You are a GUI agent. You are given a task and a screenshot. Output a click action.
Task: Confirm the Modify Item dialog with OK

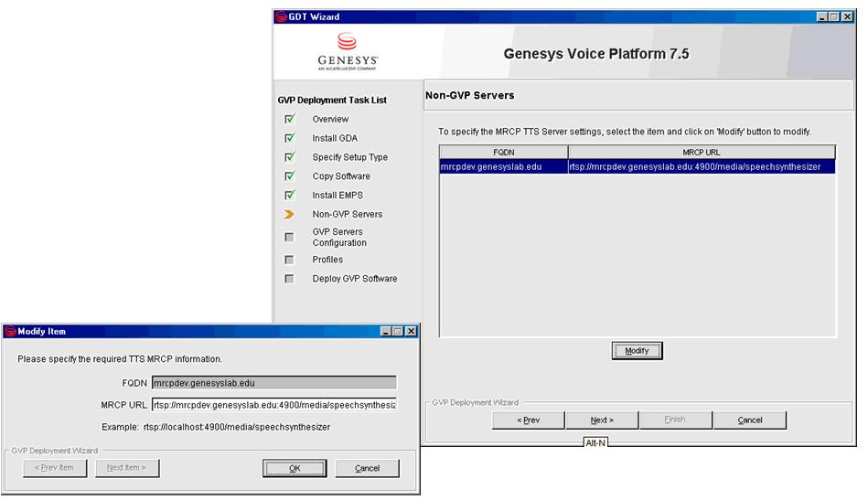click(295, 468)
